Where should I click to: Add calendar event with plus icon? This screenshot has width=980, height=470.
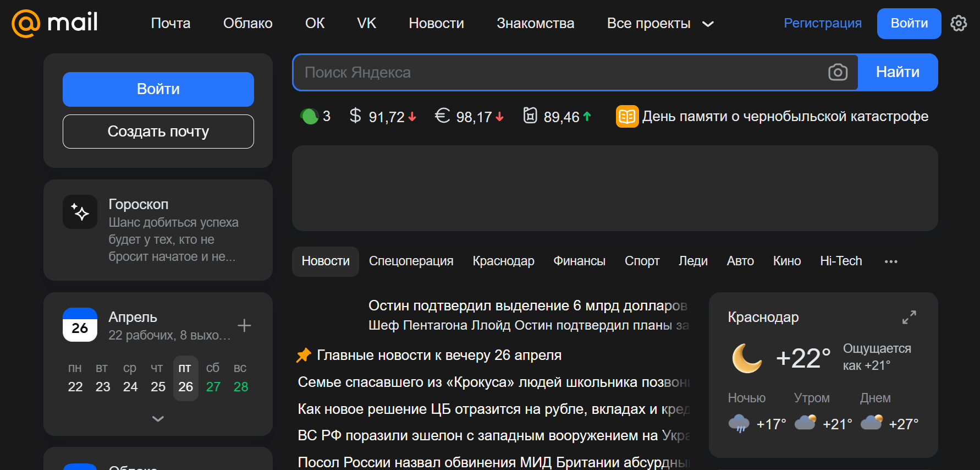244,325
